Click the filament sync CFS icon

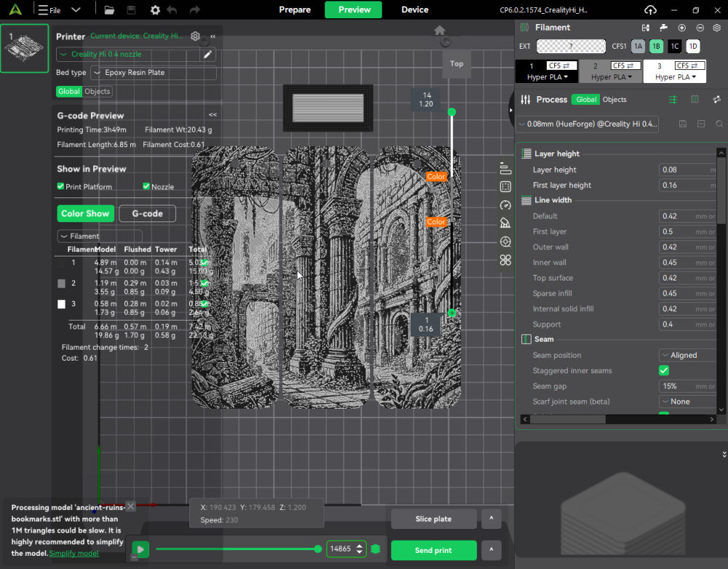645,28
